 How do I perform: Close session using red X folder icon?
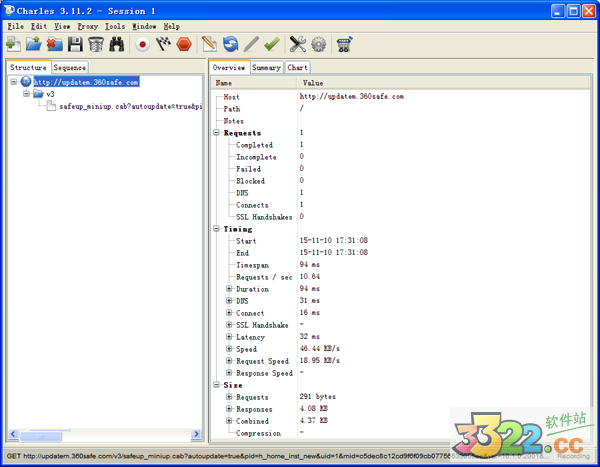[55, 44]
